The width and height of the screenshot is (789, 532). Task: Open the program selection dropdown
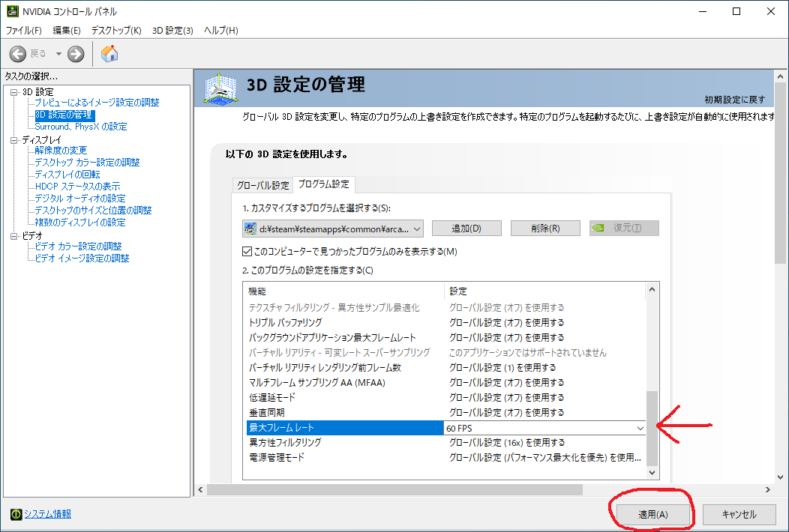[x=332, y=229]
